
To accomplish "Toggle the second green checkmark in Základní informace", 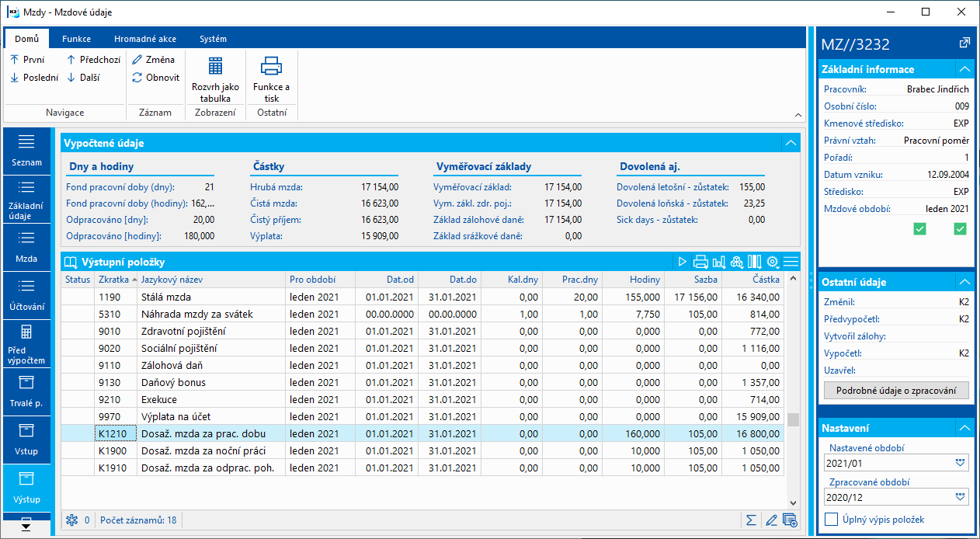I will point(960,228).
